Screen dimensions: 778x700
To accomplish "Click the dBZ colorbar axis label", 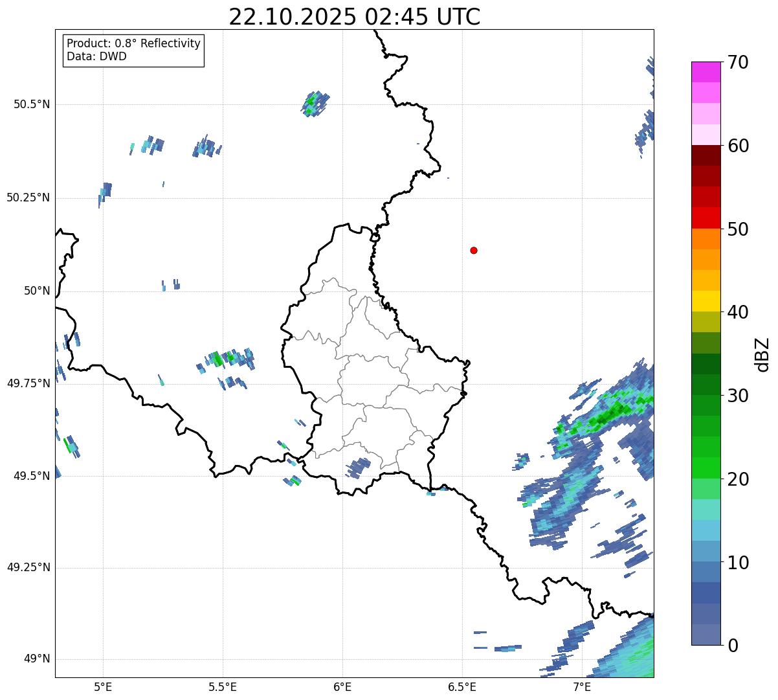I will [x=762, y=354].
